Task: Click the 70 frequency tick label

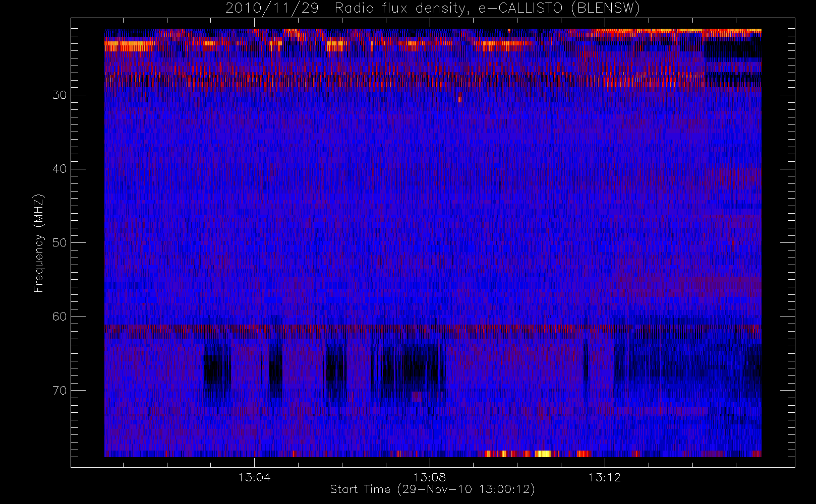Action: click(60, 391)
